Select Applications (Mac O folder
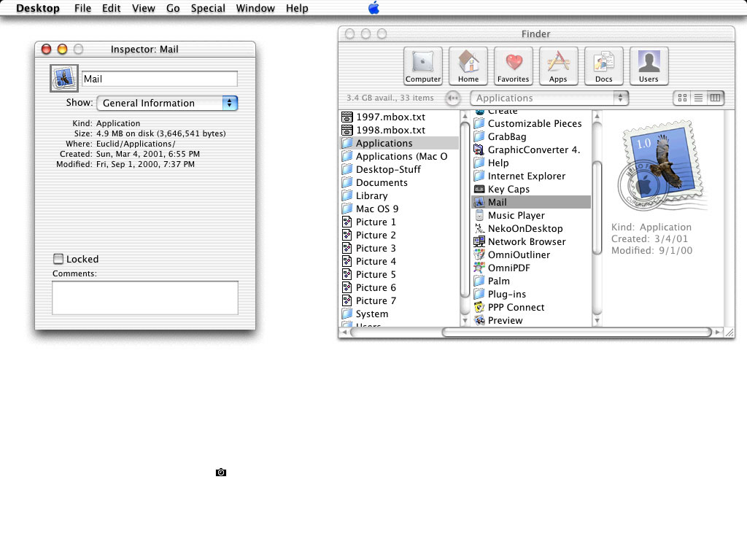This screenshot has width=747, height=560. (x=399, y=157)
